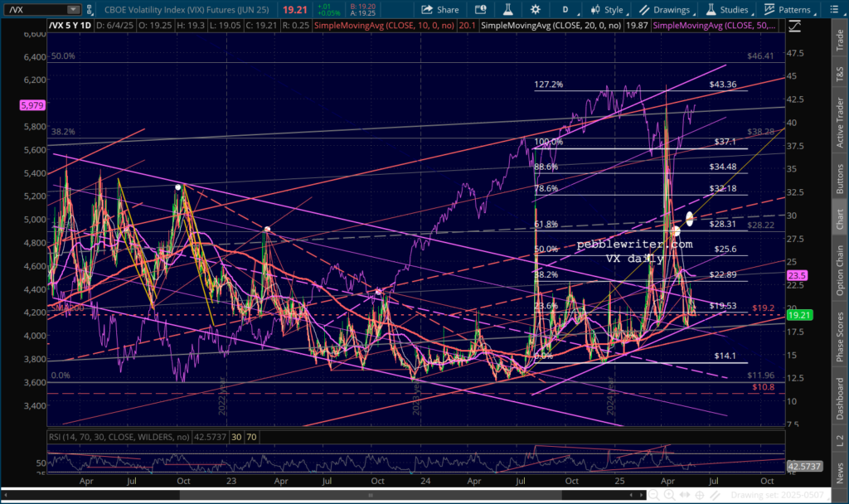Viewport: 849px width, 504px height.
Task: Open the Drawings menu
Action: coord(665,10)
